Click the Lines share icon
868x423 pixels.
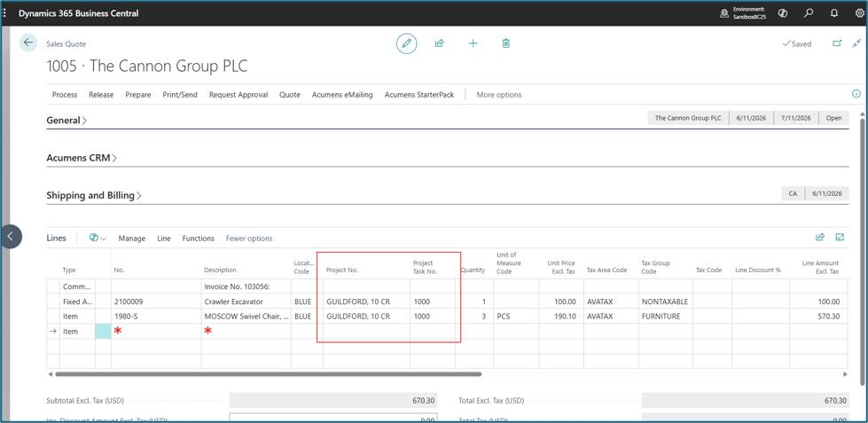click(x=820, y=238)
